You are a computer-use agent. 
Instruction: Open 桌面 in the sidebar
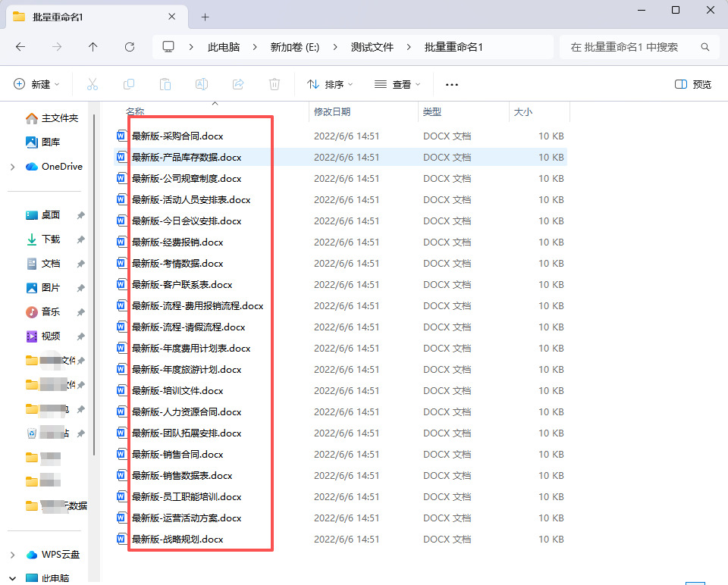[x=42, y=214]
